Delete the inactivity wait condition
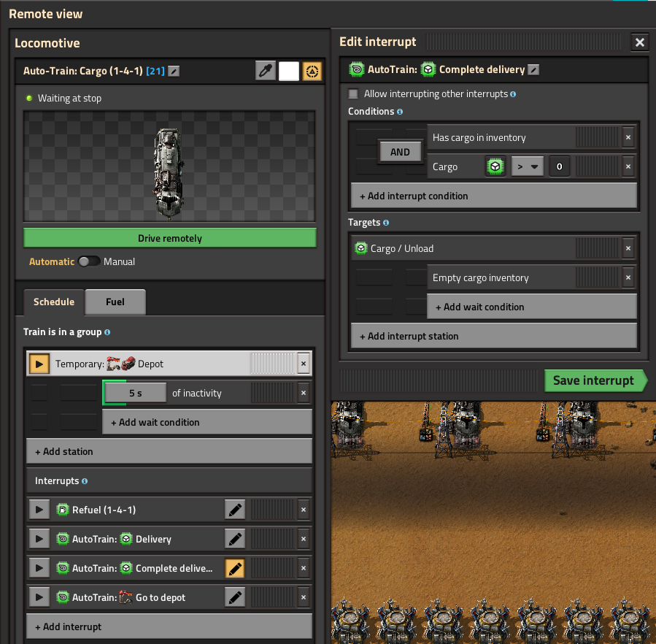This screenshot has height=644, width=656. pyautogui.click(x=304, y=393)
